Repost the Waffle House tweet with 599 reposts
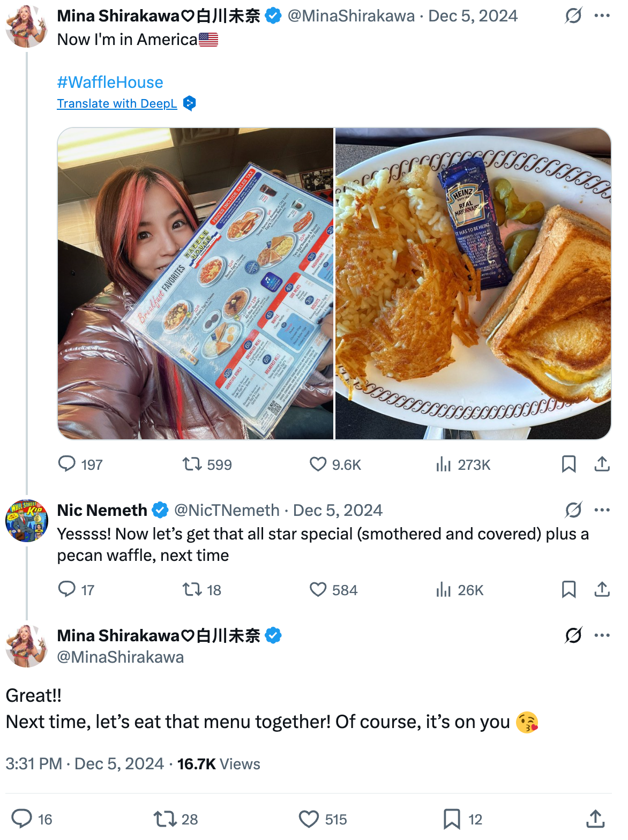The height and width of the screenshot is (840, 628). pos(192,464)
